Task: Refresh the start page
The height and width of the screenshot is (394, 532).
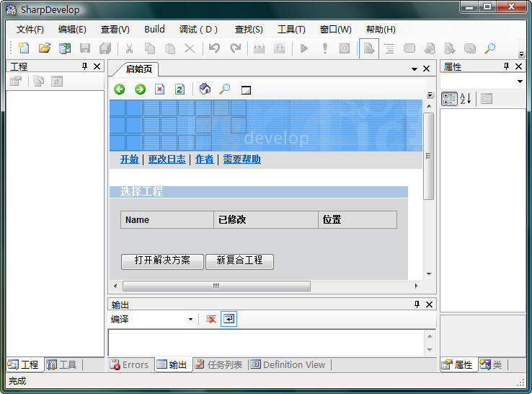Action: [179, 89]
